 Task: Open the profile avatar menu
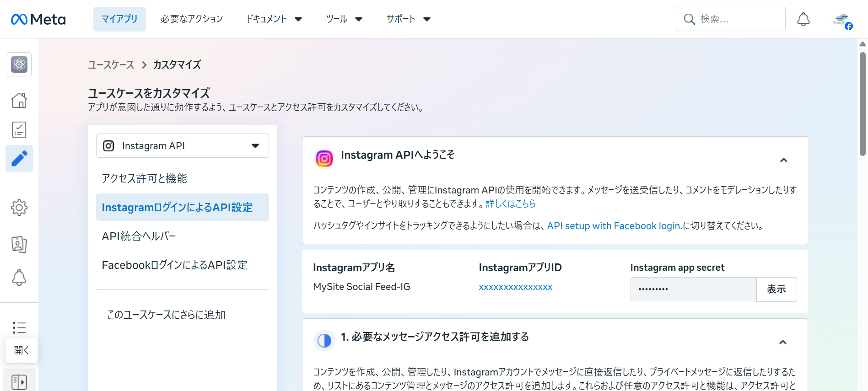click(842, 20)
